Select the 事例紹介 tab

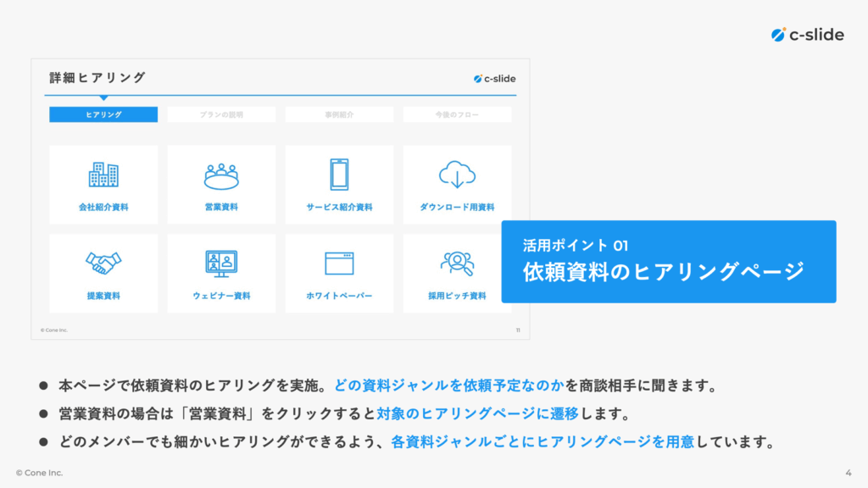[x=339, y=114]
